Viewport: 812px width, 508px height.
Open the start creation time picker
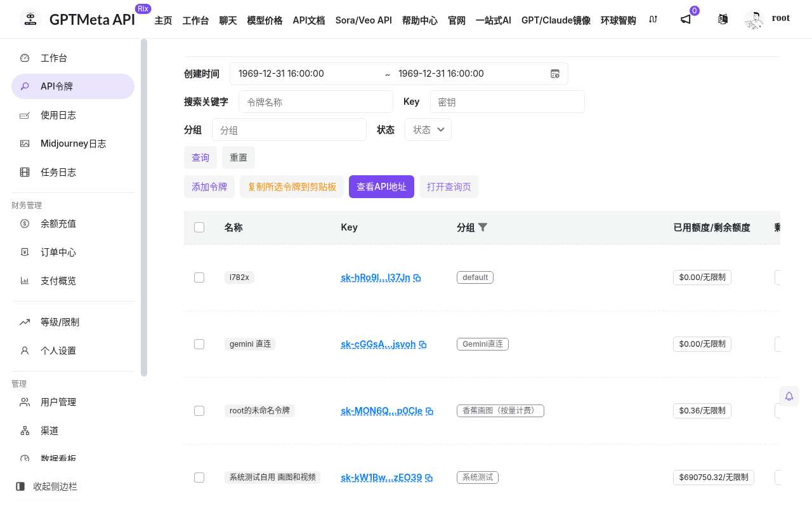(x=308, y=74)
